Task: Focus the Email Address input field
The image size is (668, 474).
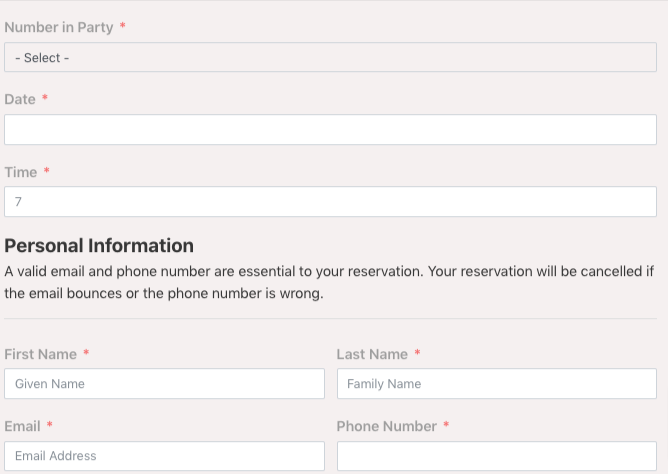Action: (164, 456)
